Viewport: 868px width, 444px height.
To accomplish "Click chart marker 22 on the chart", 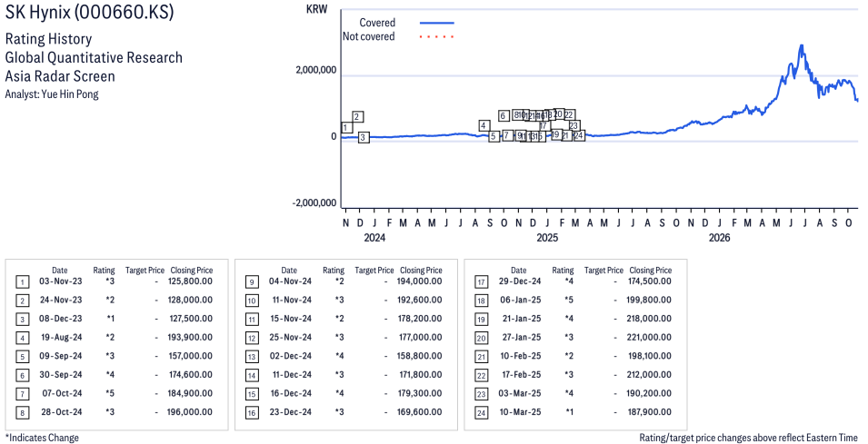I will [x=569, y=115].
